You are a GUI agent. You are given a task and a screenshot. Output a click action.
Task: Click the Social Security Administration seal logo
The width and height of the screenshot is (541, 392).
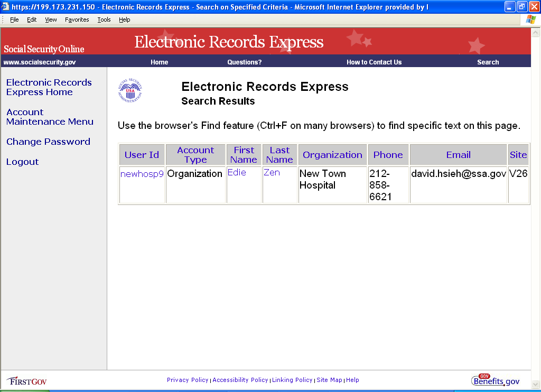130,90
